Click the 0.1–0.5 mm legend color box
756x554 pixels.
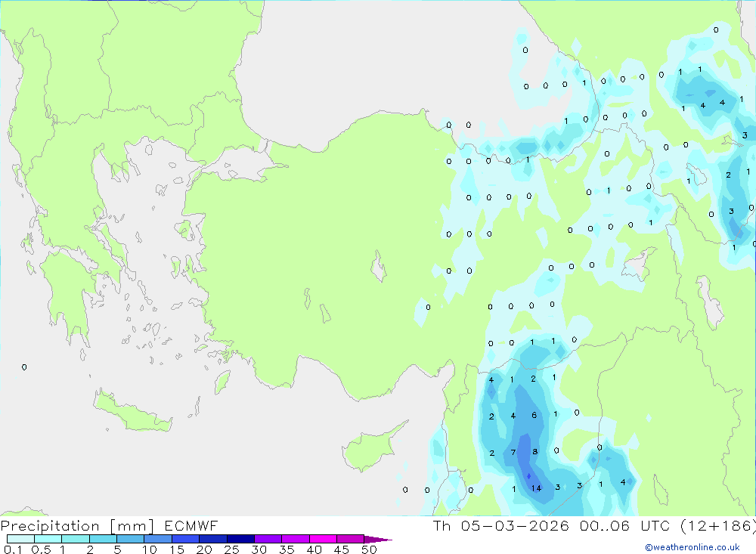(x=20, y=539)
